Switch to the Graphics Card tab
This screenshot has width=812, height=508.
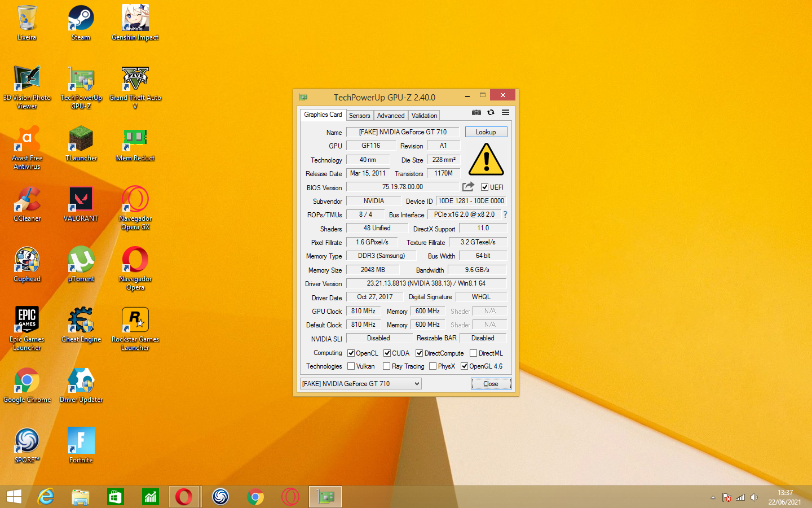pyautogui.click(x=323, y=115)
